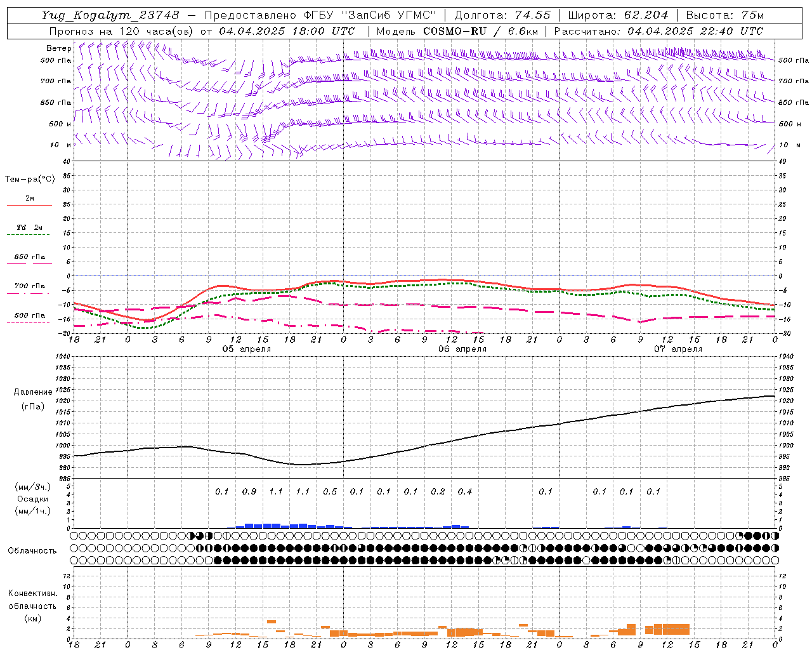Click the 0.2 precipitation amount
The width and height of the screenshot is (812, 650).
(x=438, y=491)
